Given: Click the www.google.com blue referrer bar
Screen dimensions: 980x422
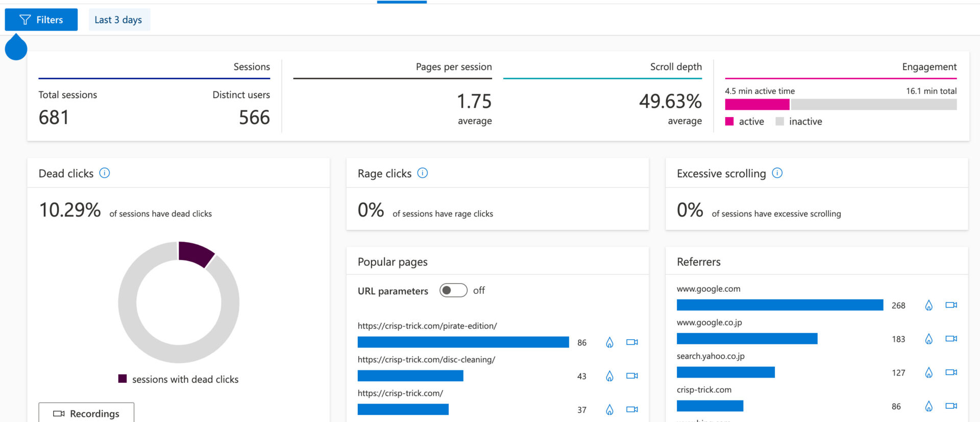Looking at the screenshot, I should 780,305.
